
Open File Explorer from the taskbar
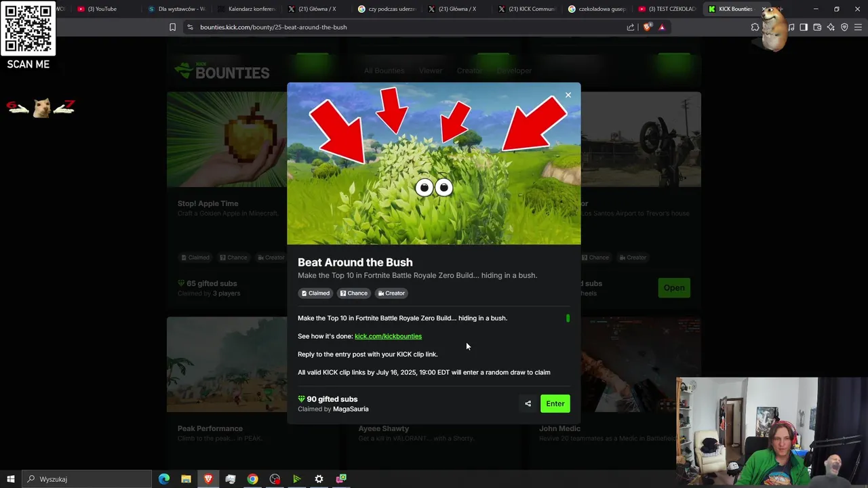tap(186, 479)
